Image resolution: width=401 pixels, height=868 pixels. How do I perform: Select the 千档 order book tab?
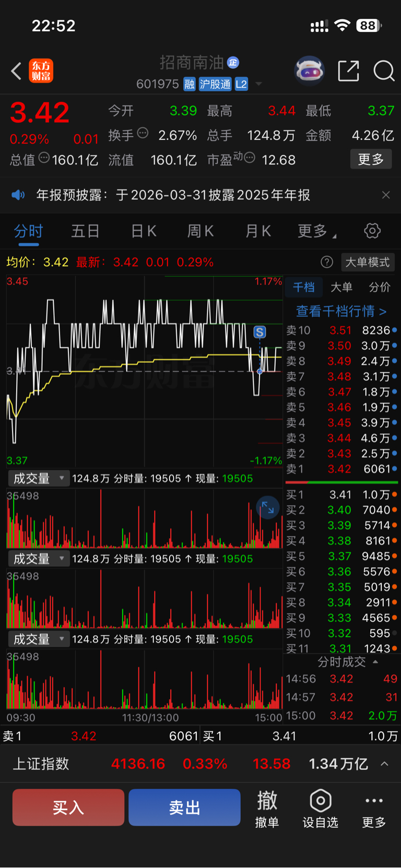click(x=303, y=287)
